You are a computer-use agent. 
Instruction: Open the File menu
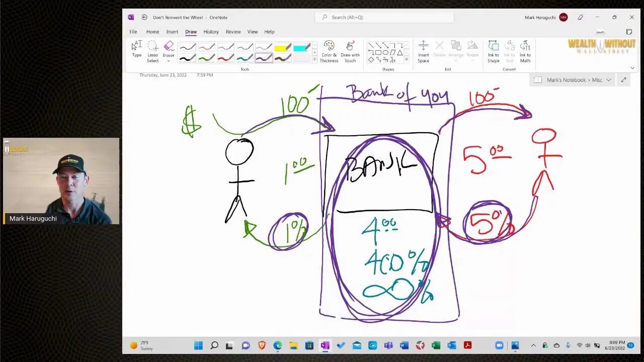pos(133,32)
